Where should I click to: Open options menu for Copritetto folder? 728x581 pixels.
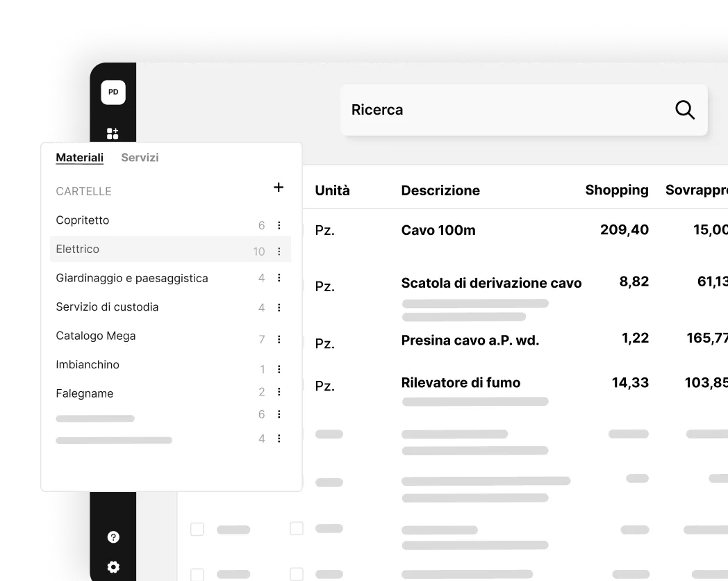pos(279,225)
